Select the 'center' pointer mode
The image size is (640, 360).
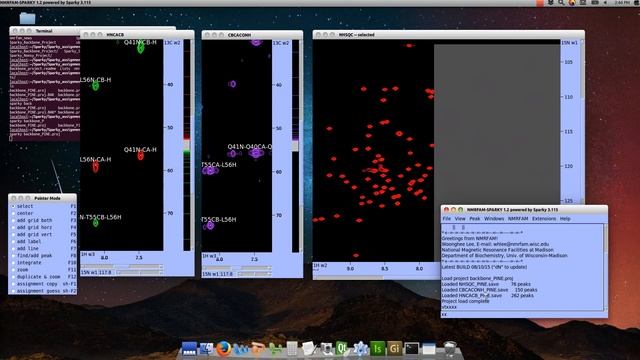point(43,213)
